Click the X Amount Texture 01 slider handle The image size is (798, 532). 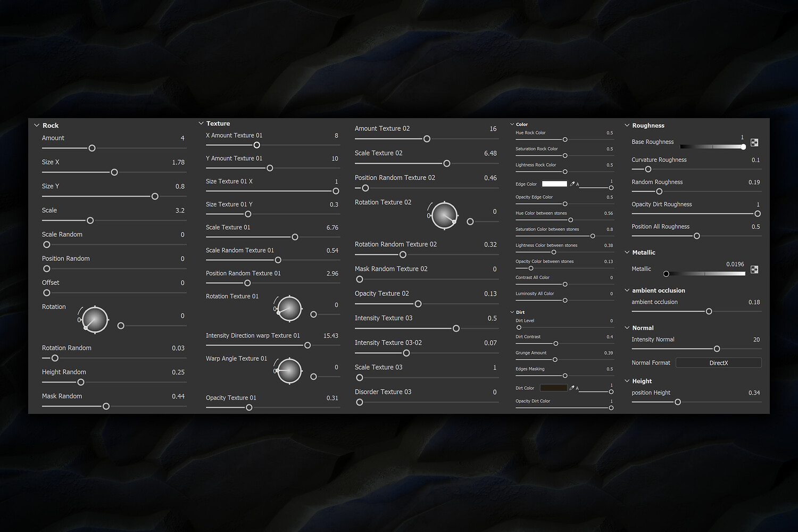pos(257,145)
